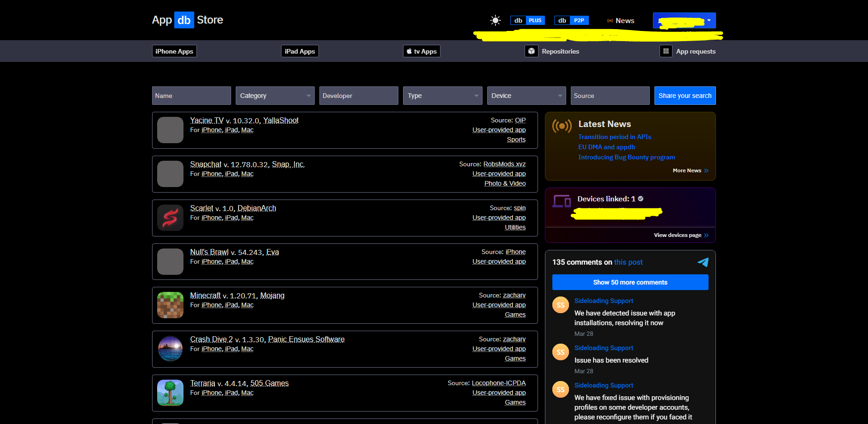Click the Latest News broadcast icon

click(562, 126)
